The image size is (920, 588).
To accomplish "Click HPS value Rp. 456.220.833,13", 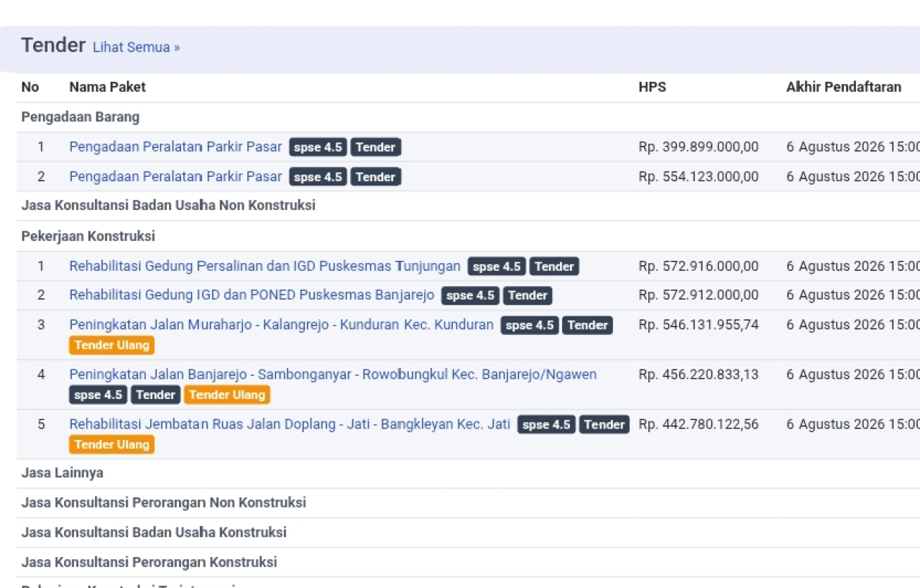I will click(698, 375).
